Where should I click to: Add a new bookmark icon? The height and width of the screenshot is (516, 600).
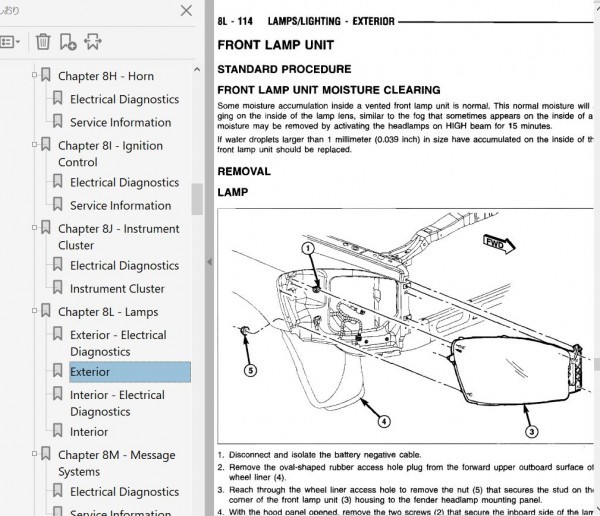68,42
